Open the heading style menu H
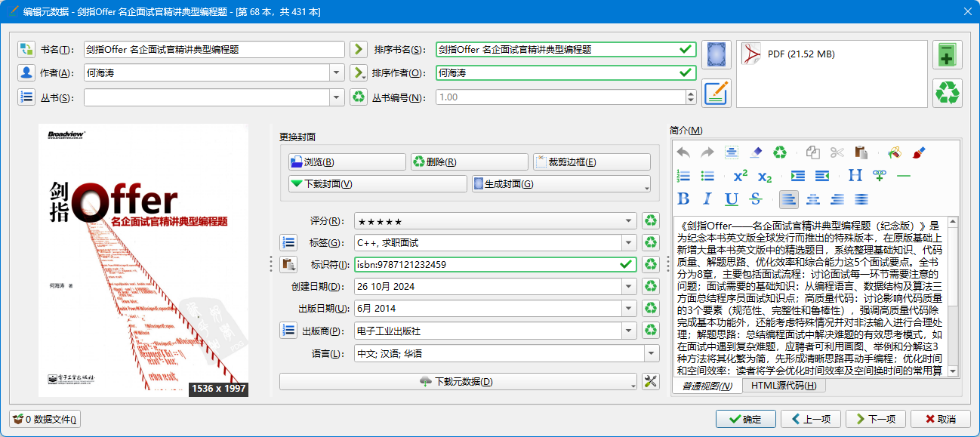The image size is (980, 437). point(855,176)
